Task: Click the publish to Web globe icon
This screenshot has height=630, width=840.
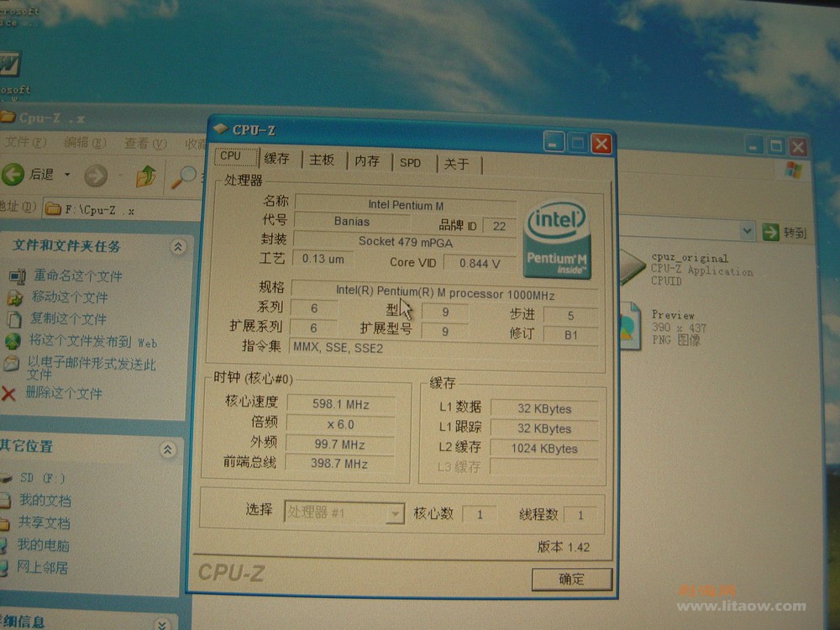Action: (13, 341)
